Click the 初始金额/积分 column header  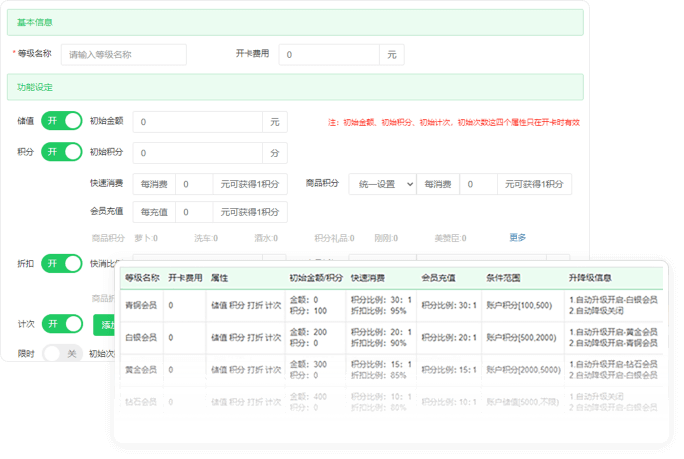316,278
